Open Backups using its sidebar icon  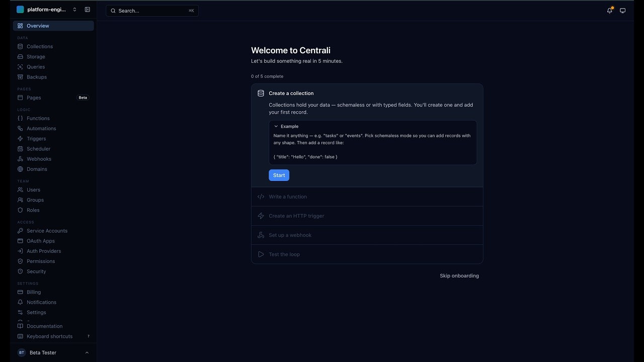click(x=20, y=77)
